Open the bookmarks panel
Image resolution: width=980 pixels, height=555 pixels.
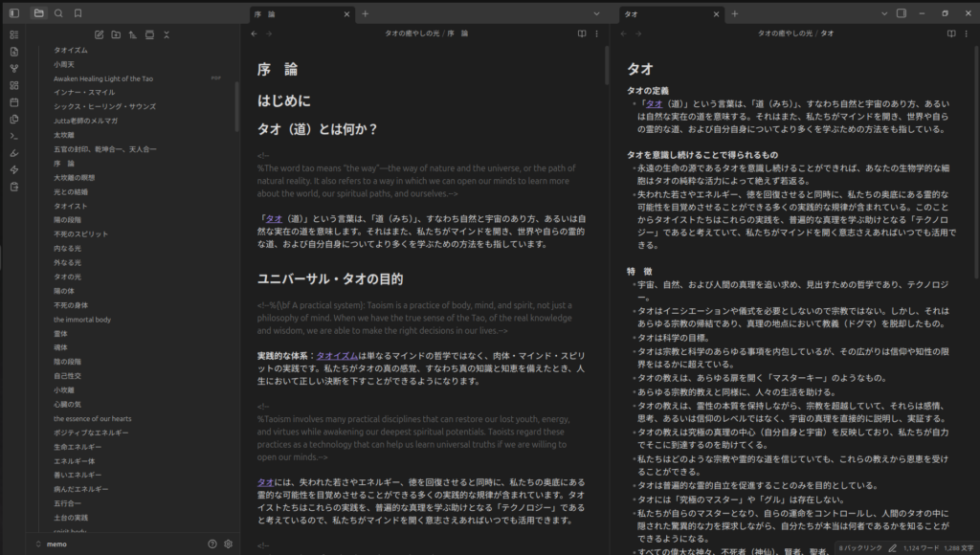click(78, 13)
